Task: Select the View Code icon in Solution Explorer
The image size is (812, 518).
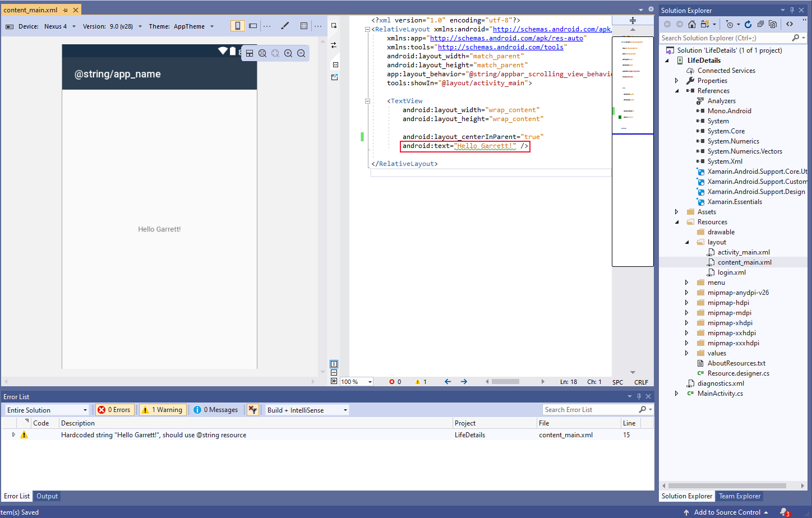Action: [x=789, y=24]
